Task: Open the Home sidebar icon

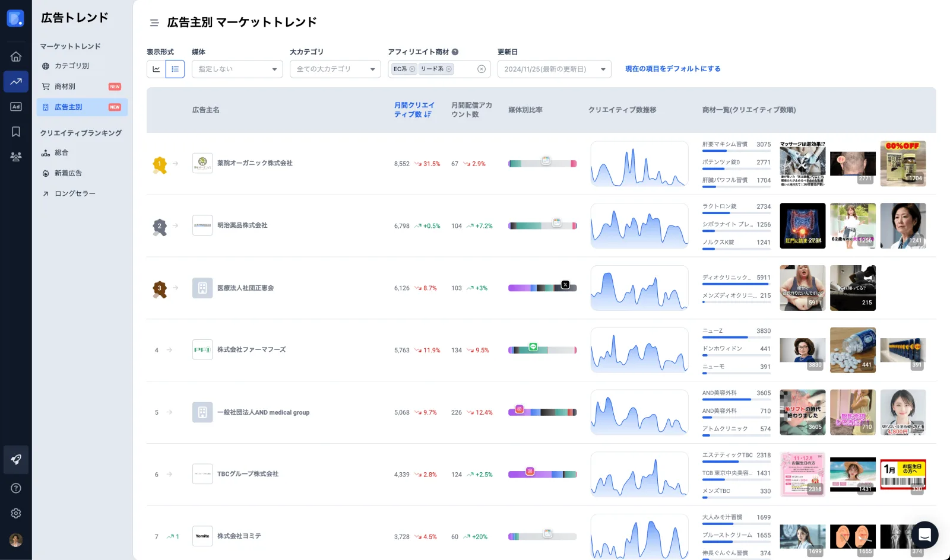Action: [16, 56]
